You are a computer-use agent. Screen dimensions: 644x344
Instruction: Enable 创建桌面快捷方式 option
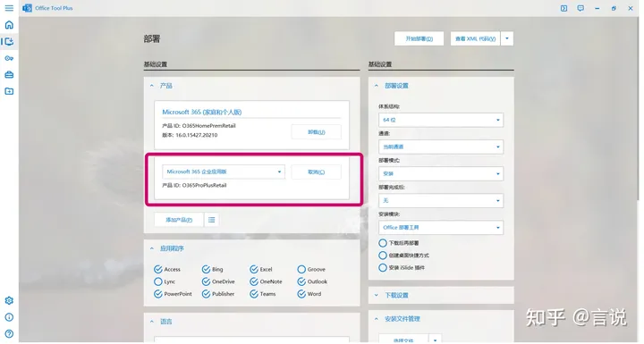click(383, 256)
